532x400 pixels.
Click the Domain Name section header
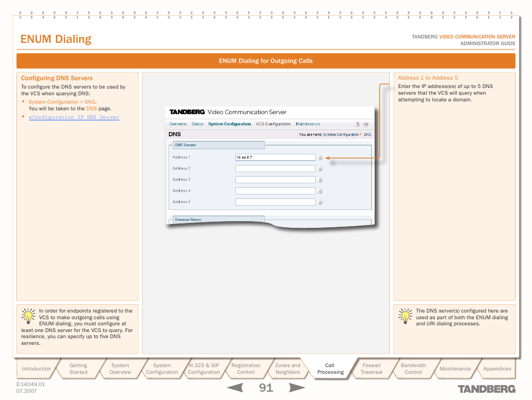pyautogui.click(x=219, y=219)
